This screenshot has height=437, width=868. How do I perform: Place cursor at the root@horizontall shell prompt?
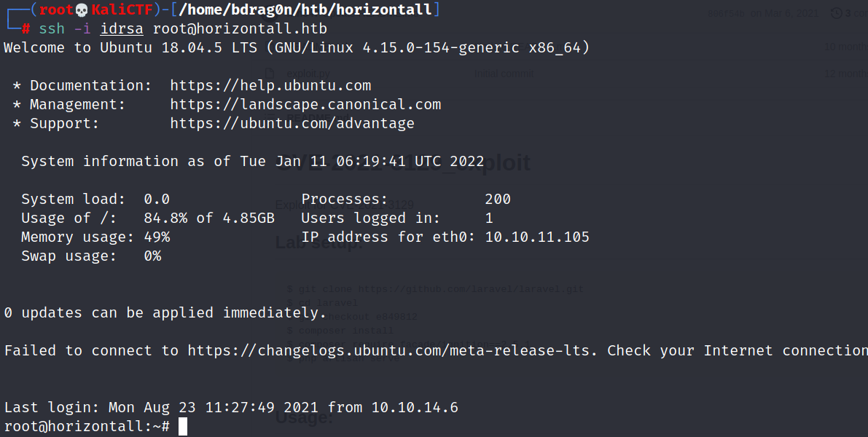tap(86, 427)
